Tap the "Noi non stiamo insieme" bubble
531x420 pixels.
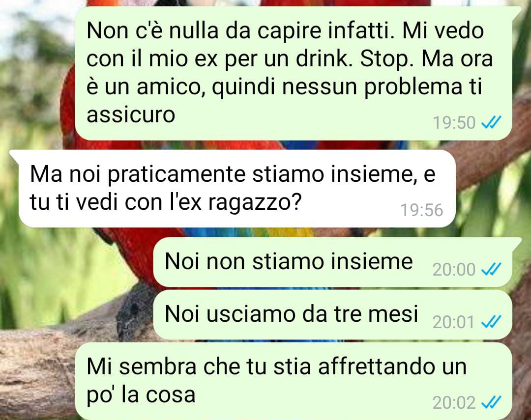click(332, 262)
